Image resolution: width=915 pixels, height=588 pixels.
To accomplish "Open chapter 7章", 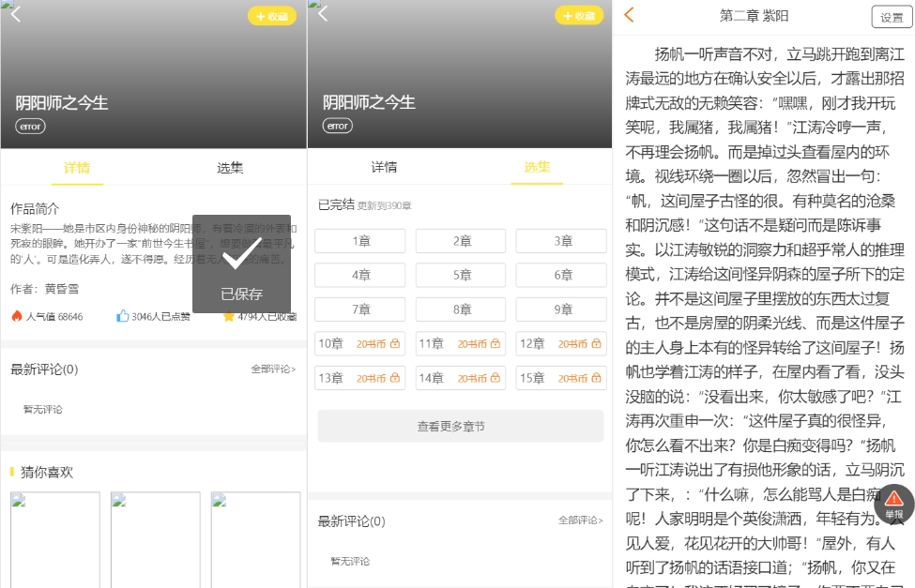I will pos(360,309).
